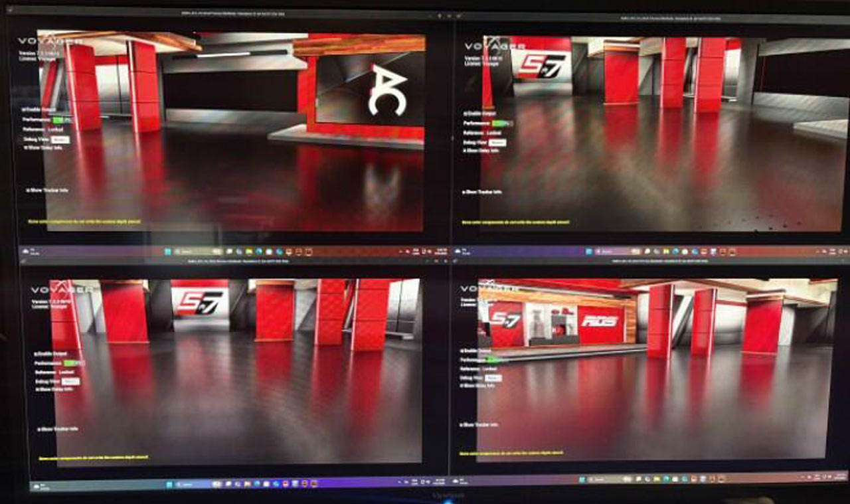Toggle Enable Output in bottom-left Voyager window
850x504 pixels.
tap(50, 354)
